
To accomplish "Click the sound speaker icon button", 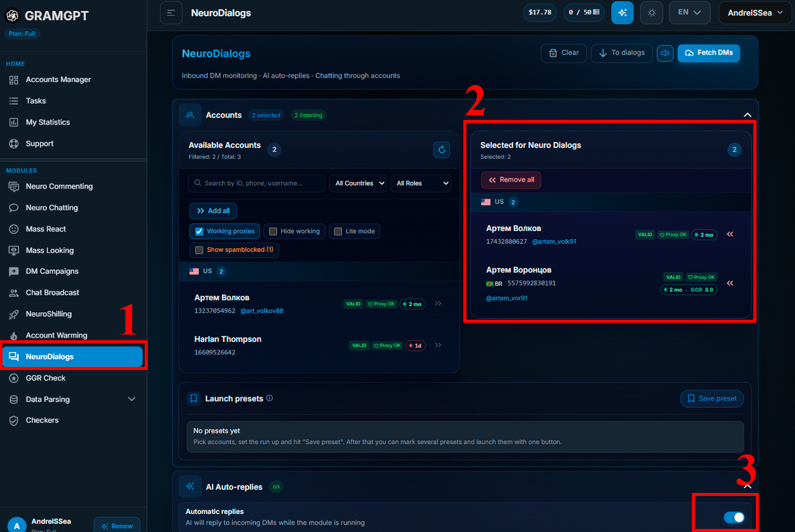I will (x=665, y=53).
